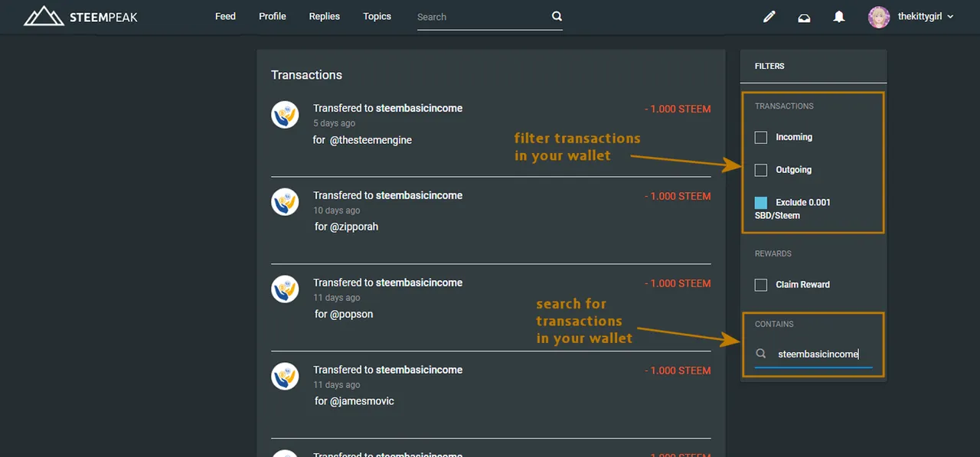Open the Profile menu item

pos(273,16)
